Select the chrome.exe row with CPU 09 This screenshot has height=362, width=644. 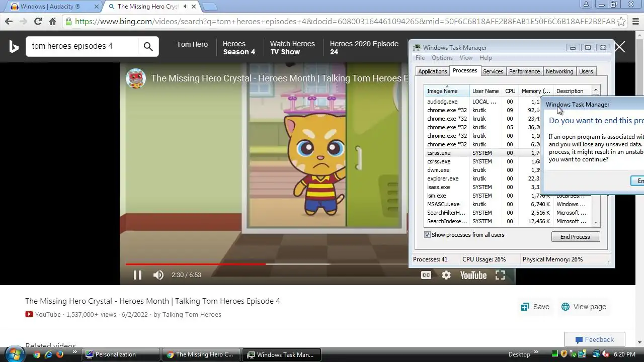pyautogui.click(x=483, y=110)
